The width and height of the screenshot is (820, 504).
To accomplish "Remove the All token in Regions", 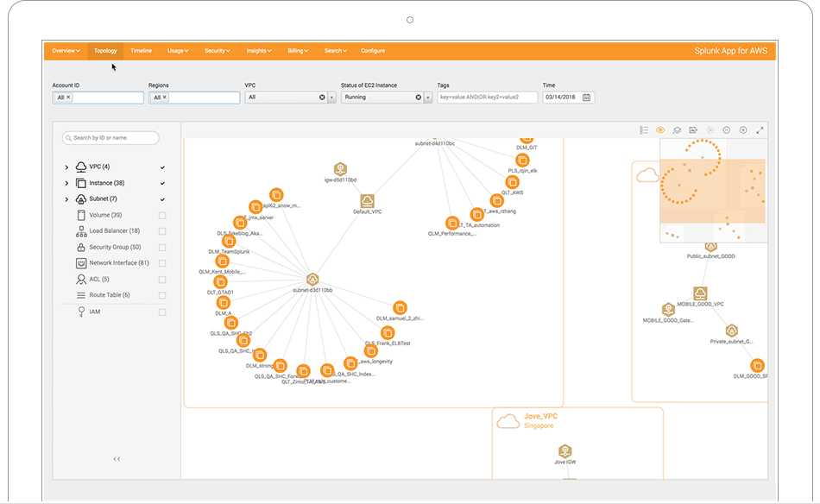I will (x=164, y=98).
